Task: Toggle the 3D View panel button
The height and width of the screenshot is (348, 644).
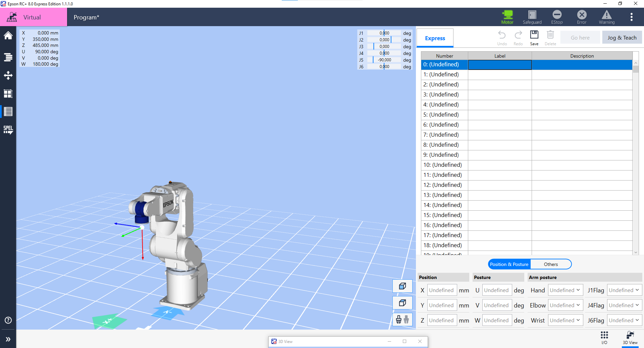Action: click(630, 338)
